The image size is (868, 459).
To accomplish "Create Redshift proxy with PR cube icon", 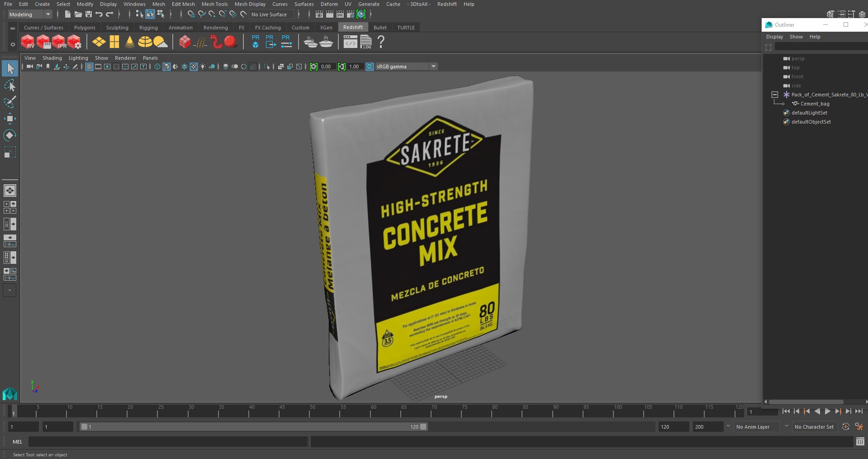I will [x=256, y=42].
